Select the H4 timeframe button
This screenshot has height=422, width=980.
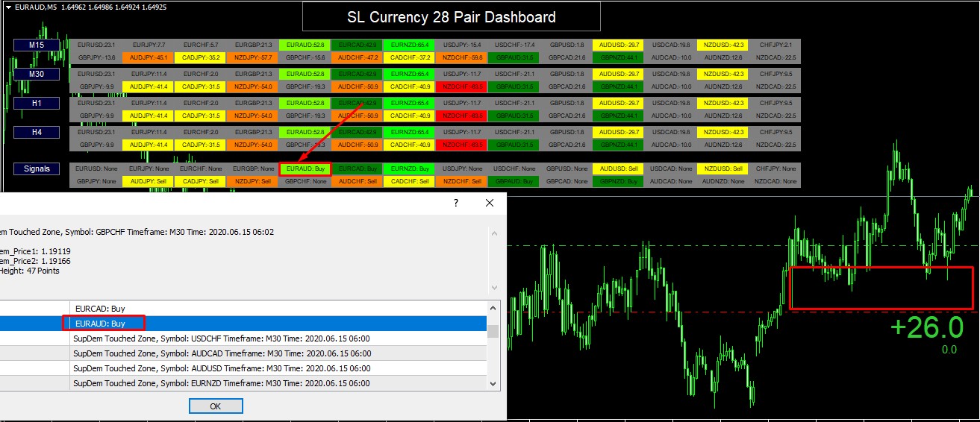click(x=37, y=132)
